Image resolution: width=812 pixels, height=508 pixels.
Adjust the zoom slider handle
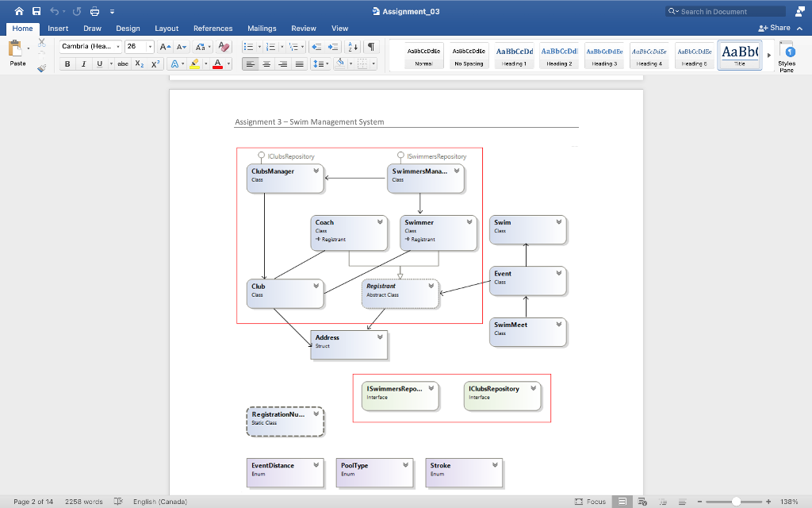pos(736,502)
